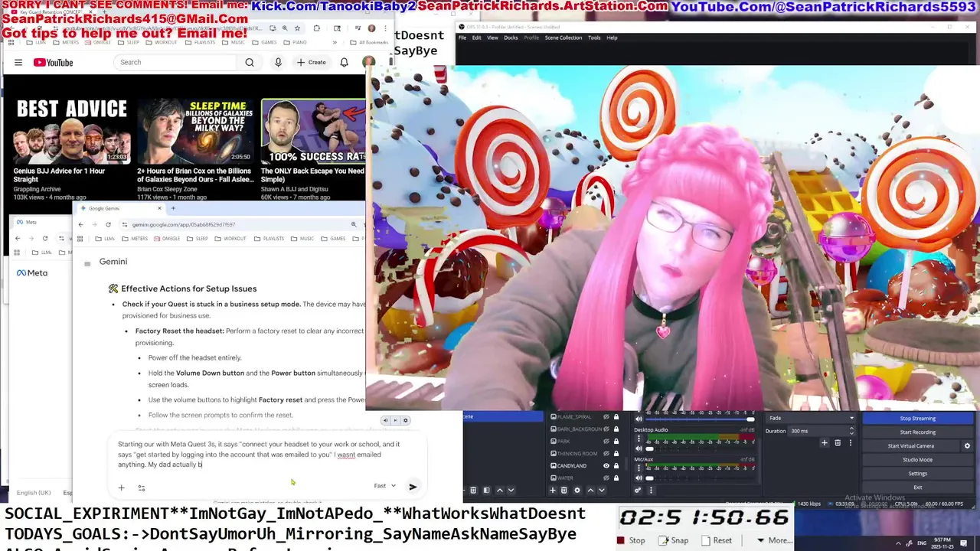Image resolution: width=980 pixels, height=551 pixels.
Task: Open the OBS Scene Collection menu
Action: tap(563, 37)
